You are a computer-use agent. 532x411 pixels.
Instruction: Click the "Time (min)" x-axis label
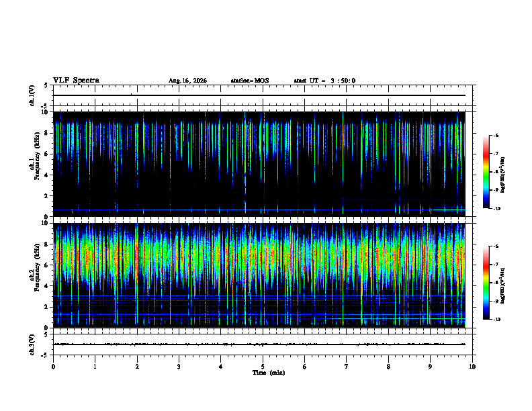[269, 373]
